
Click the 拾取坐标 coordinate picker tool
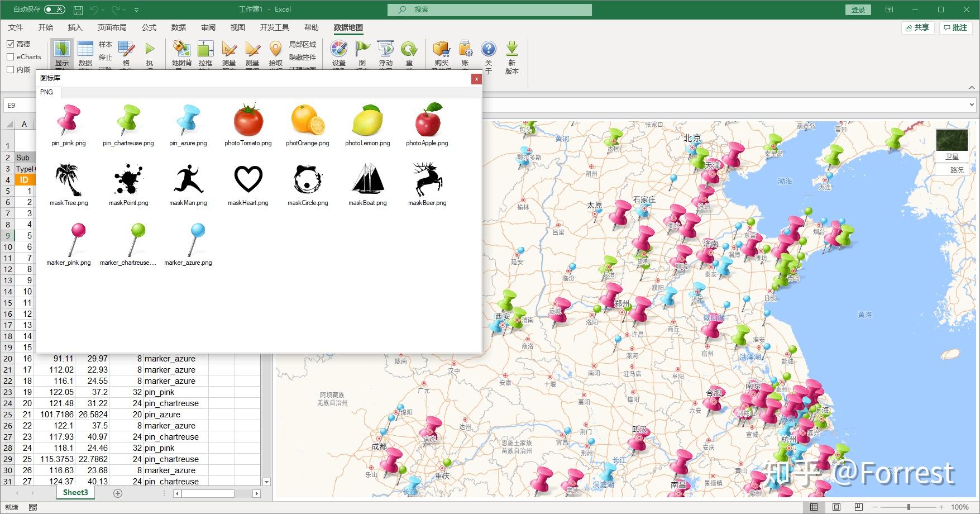tap(275, 54)
